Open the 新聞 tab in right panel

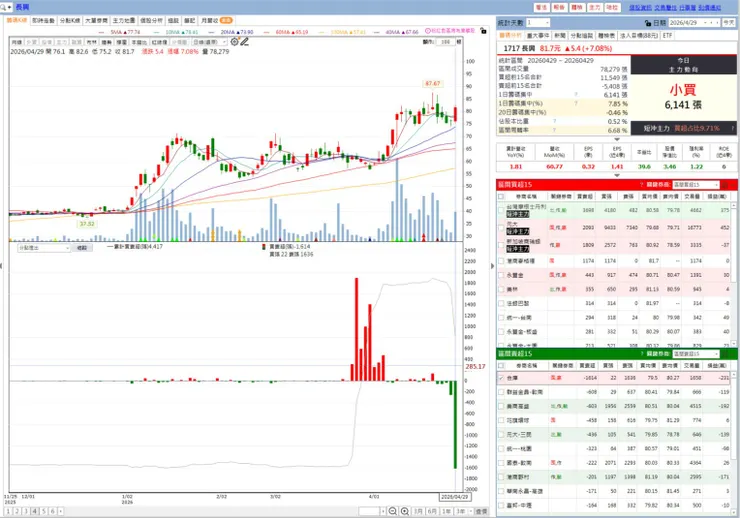click(x=560, y=35)
